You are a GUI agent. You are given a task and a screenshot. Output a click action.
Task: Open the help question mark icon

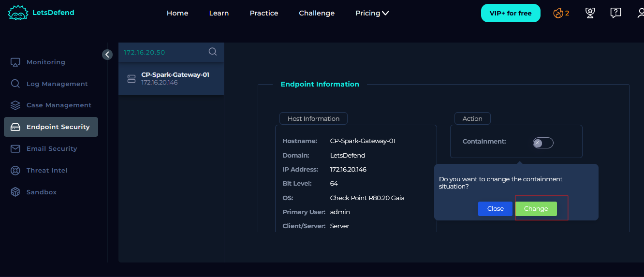(615, 13)
